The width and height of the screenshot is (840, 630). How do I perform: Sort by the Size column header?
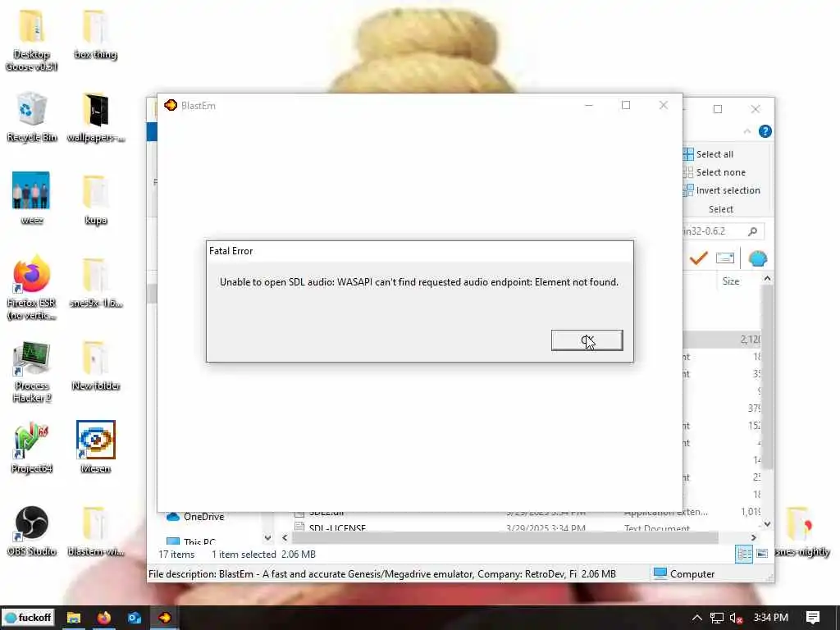pyautogui.click(x=731, y=281)
